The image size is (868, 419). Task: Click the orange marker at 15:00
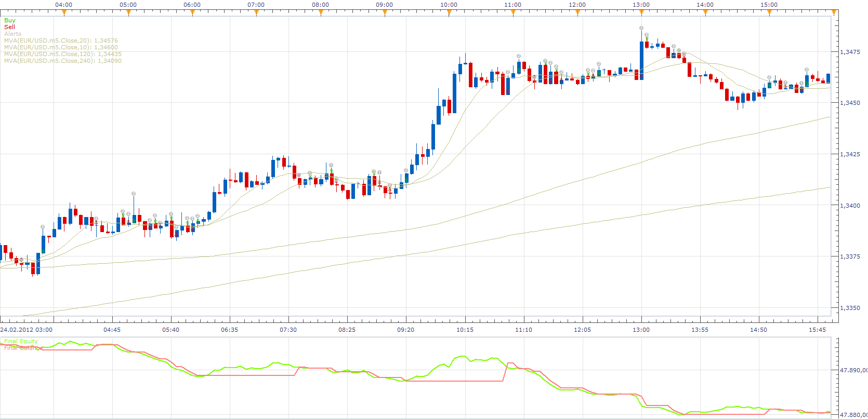click(769, 13)
